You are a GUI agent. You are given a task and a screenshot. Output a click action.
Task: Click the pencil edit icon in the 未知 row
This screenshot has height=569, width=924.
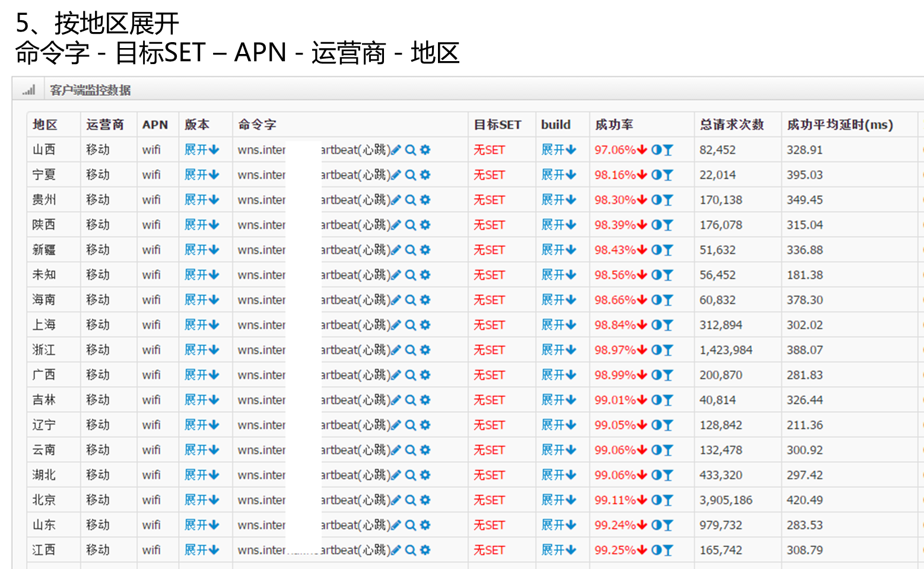coord(396,275)
